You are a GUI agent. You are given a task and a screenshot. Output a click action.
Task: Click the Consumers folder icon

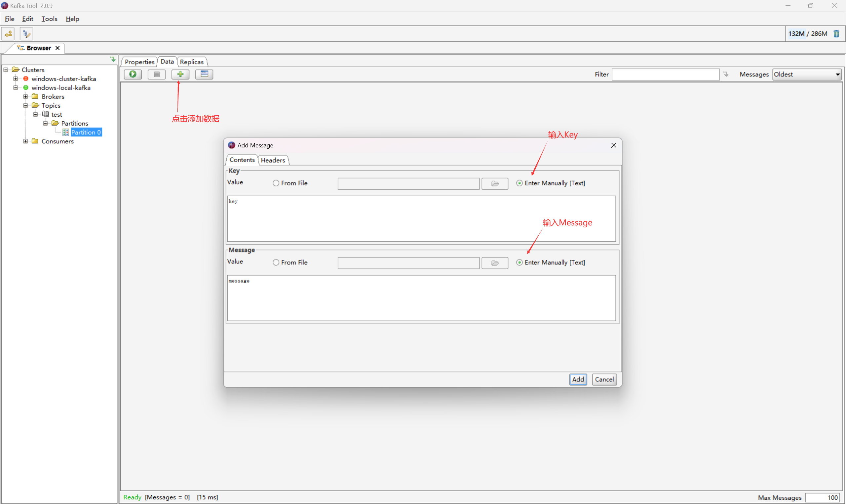35,141
